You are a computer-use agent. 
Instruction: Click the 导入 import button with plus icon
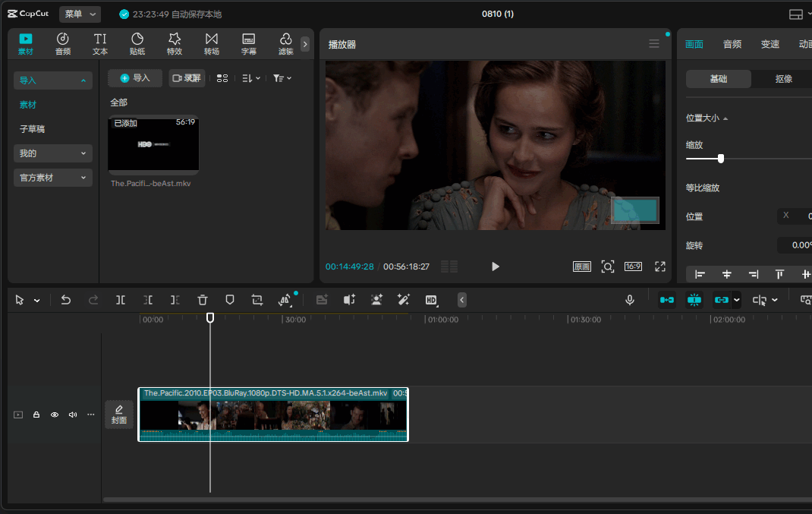point(135,78)
